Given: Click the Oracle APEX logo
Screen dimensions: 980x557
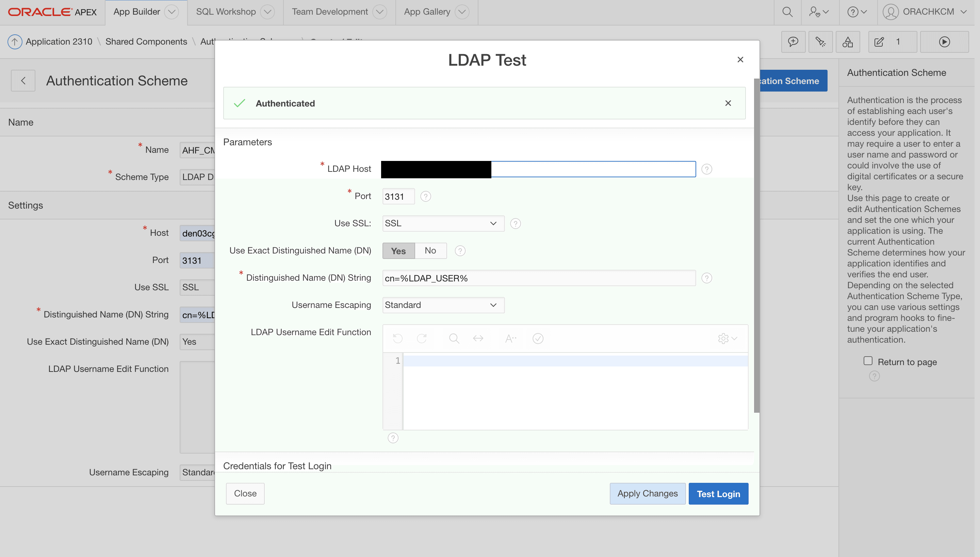Looking at the screenshot, I should (52, 12).
